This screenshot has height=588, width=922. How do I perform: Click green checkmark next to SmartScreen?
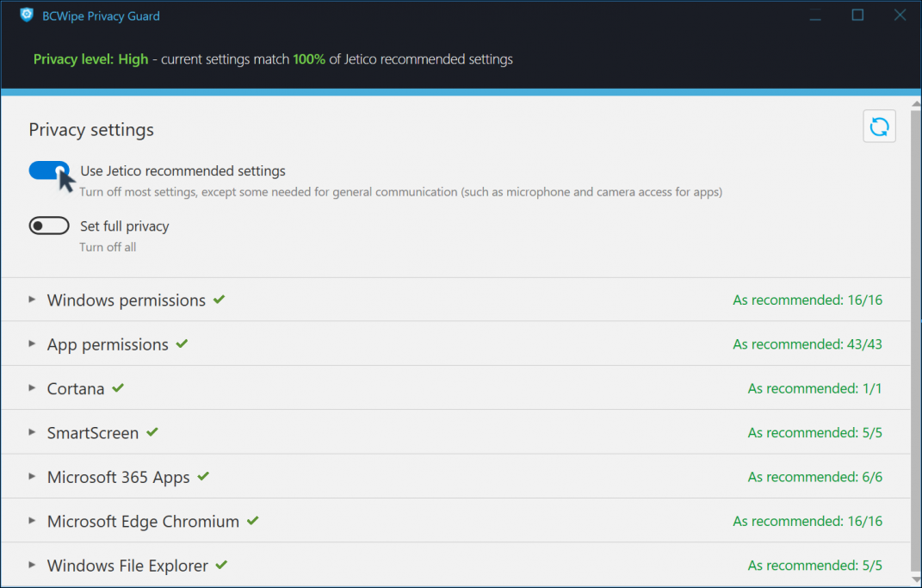click(152, 432)
